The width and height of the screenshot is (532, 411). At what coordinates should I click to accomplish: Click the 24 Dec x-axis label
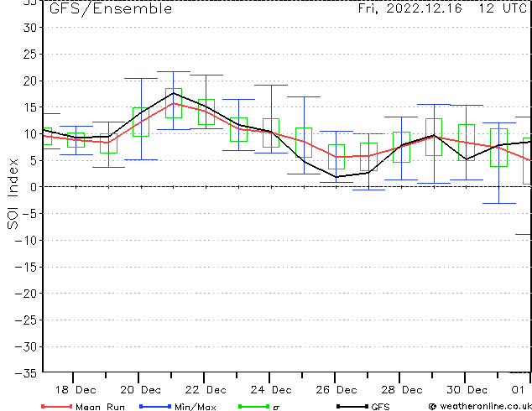(271, 390)
